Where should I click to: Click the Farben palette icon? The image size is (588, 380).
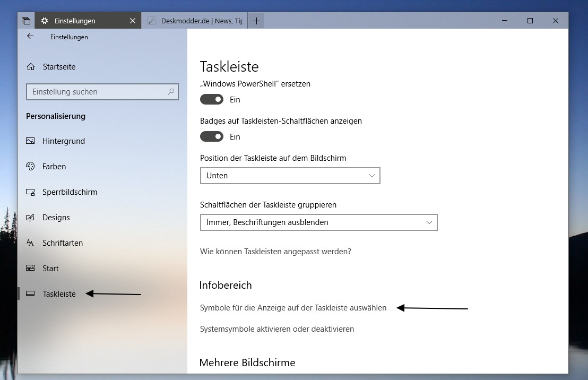point(30,166)
